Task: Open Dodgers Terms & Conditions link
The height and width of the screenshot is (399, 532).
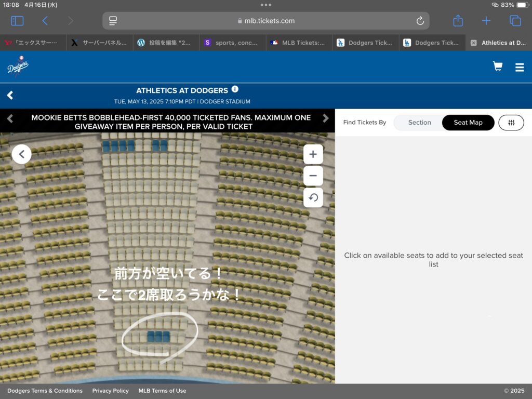Action: (45, 391)
